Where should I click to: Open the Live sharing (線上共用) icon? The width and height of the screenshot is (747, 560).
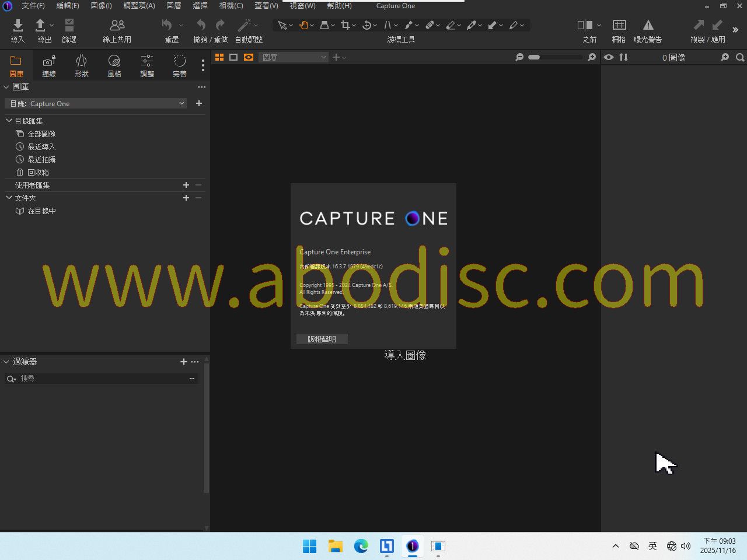click(117, 26)
